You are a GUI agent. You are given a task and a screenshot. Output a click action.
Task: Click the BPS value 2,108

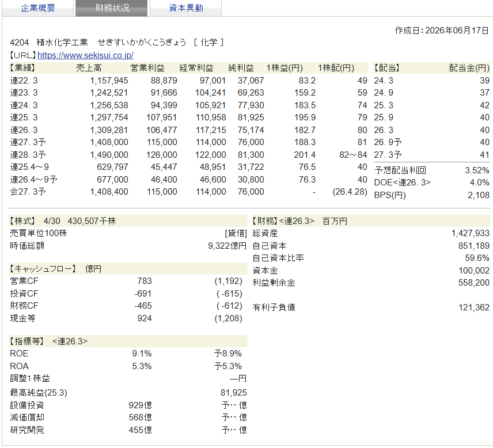tap(479, 195)
